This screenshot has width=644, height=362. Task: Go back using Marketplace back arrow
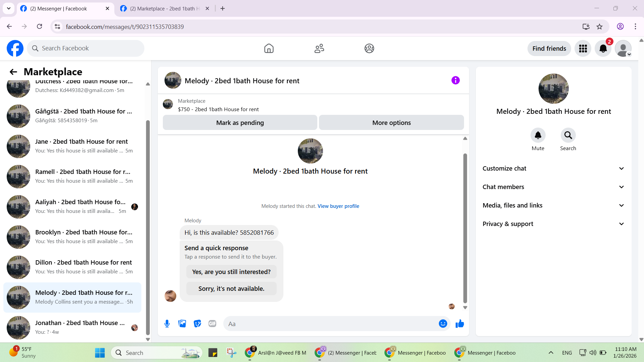13,72
